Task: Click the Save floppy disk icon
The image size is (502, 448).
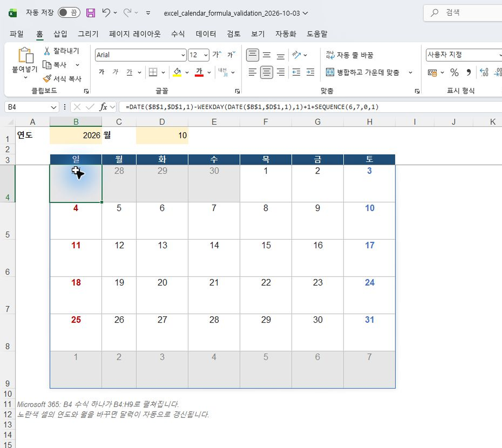Action: click(x=90, y=13)
